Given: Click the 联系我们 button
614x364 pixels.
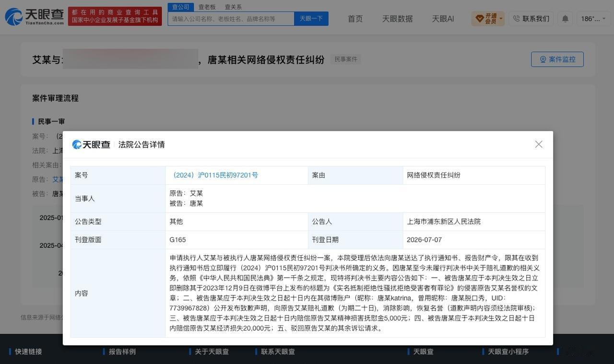Looking at the screenshot, I should pyautogui.click(x=531, y=19).
